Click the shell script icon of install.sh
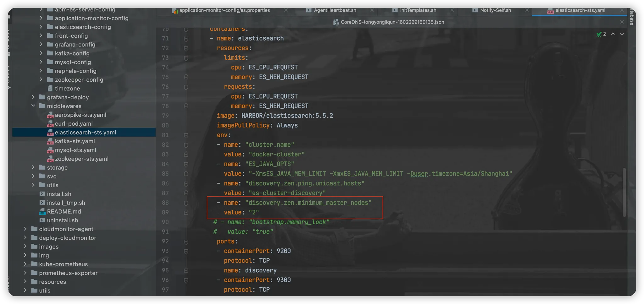 [42, 194]
